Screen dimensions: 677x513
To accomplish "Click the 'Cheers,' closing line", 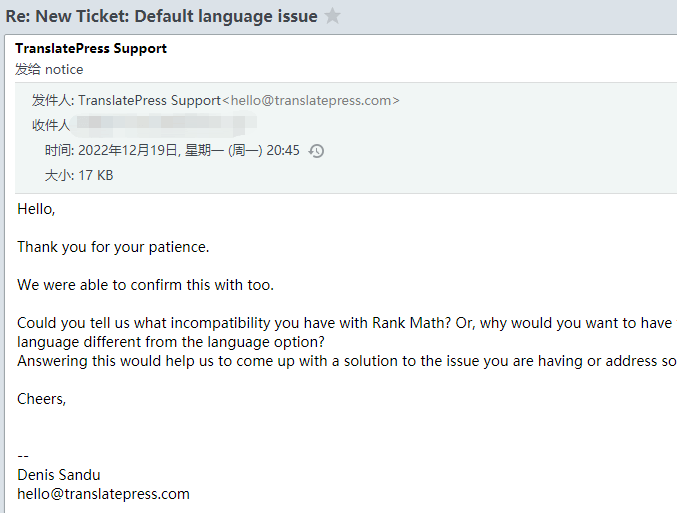I will tap(41, 399).
